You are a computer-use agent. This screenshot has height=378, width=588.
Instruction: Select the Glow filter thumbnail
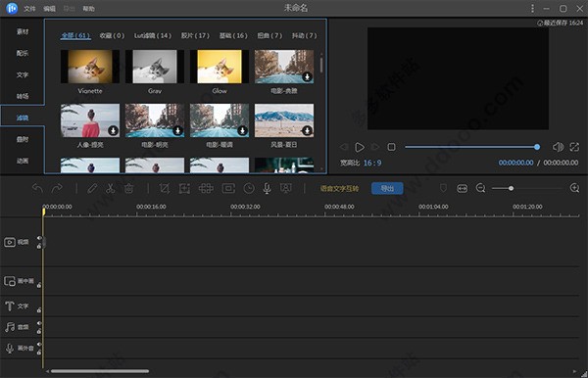[220, 67]
